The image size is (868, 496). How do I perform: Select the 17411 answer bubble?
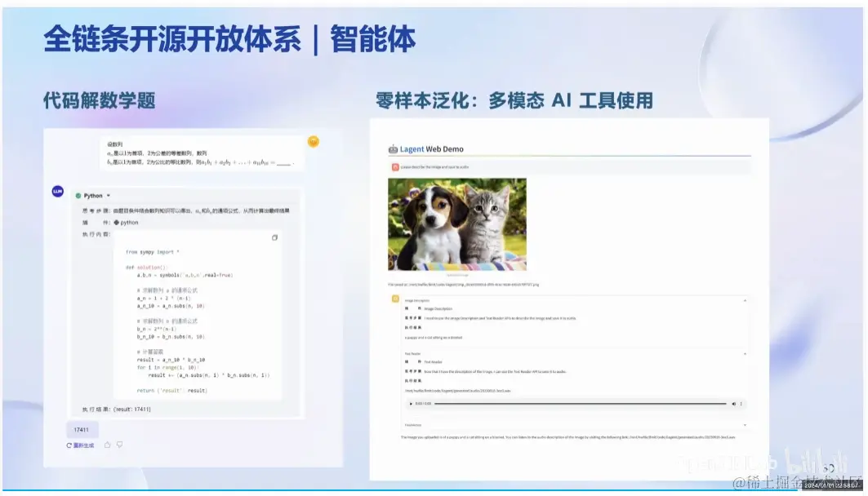point(82,430)
